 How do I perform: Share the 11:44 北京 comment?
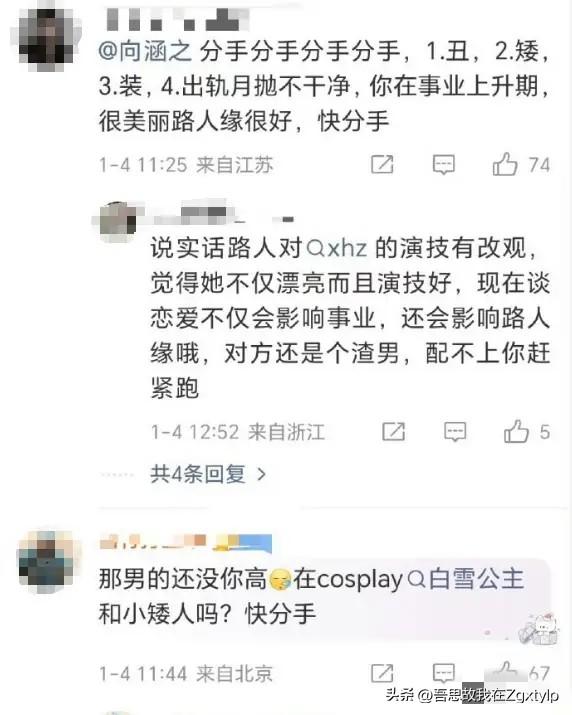click(x=382, y=673)
